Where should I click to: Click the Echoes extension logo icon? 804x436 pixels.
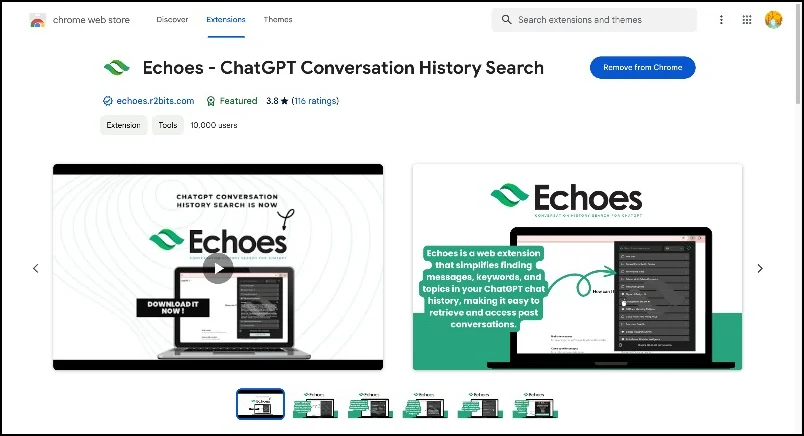(x=117, y=68)
